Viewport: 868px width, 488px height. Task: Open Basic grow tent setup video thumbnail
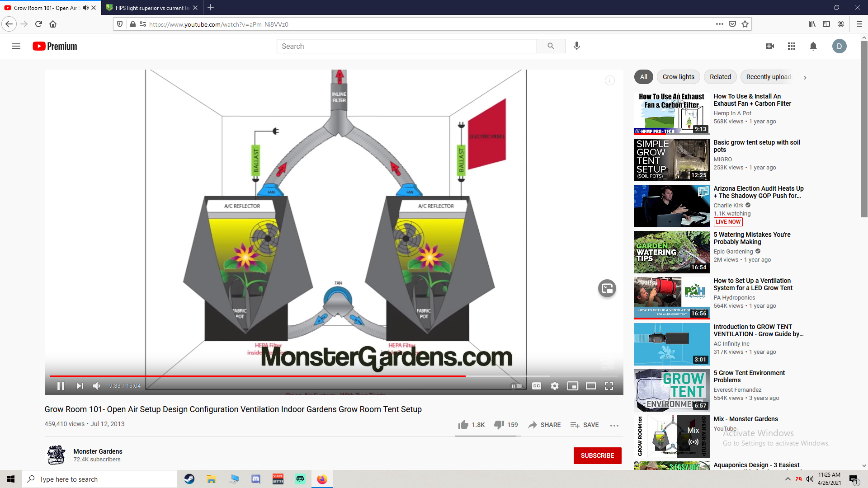coord(672,160)
